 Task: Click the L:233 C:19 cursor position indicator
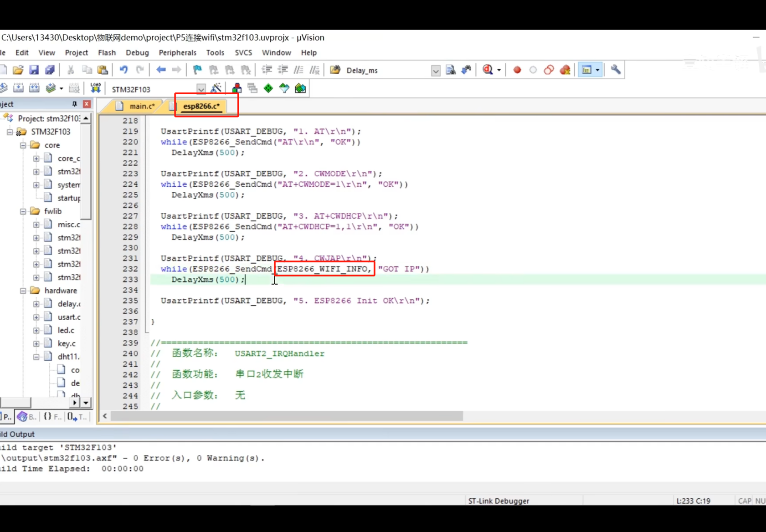[x=693, y=501]
